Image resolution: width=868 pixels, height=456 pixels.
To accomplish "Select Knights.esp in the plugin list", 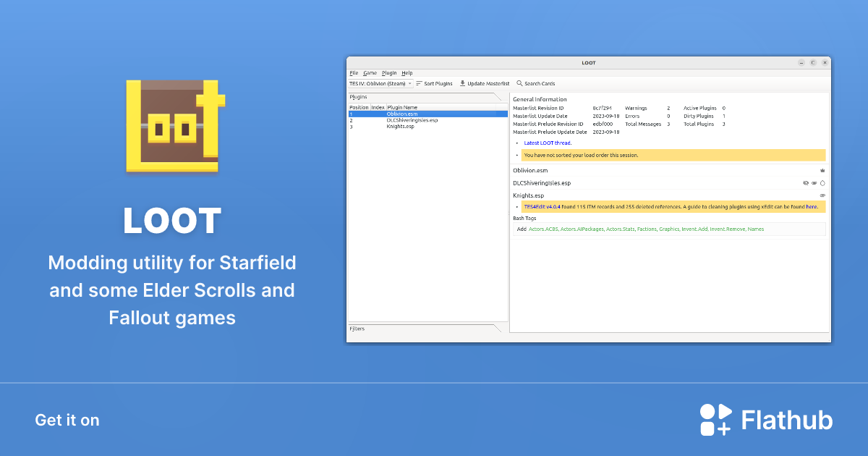I will tap(400, 127).
